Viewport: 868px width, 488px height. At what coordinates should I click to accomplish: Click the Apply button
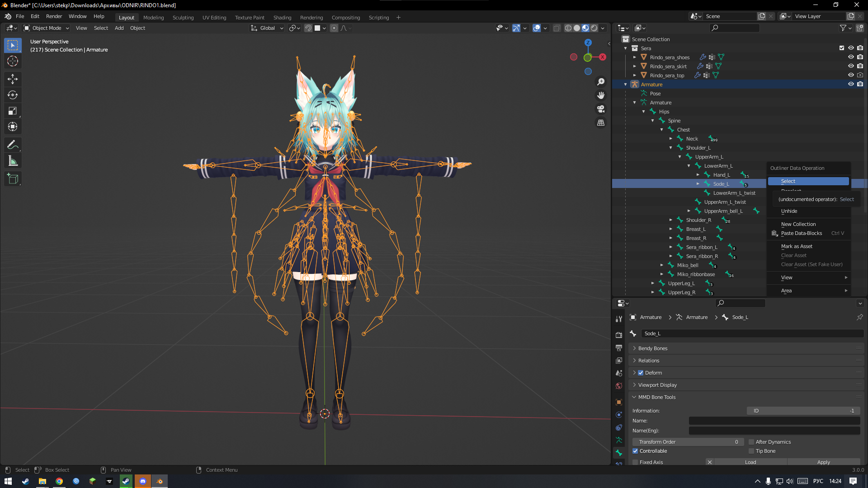[823, 462]
